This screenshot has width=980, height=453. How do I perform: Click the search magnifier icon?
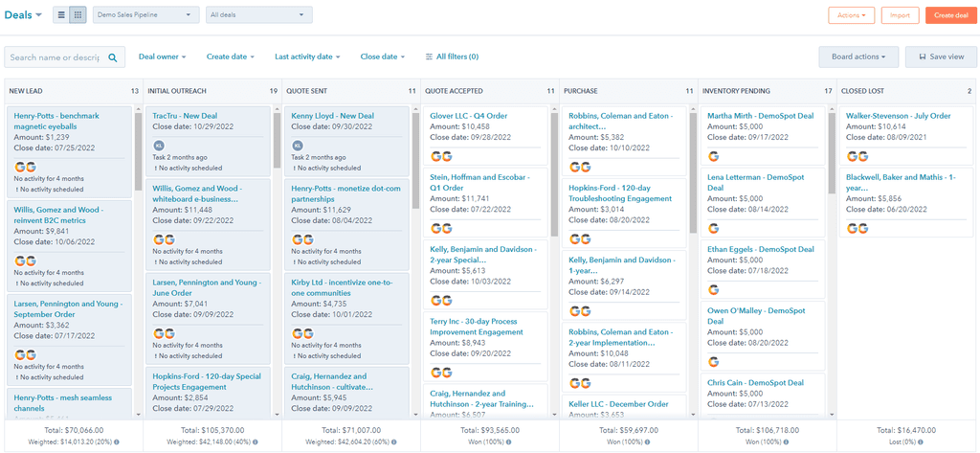pyautogui.click(x=113, y=57)
